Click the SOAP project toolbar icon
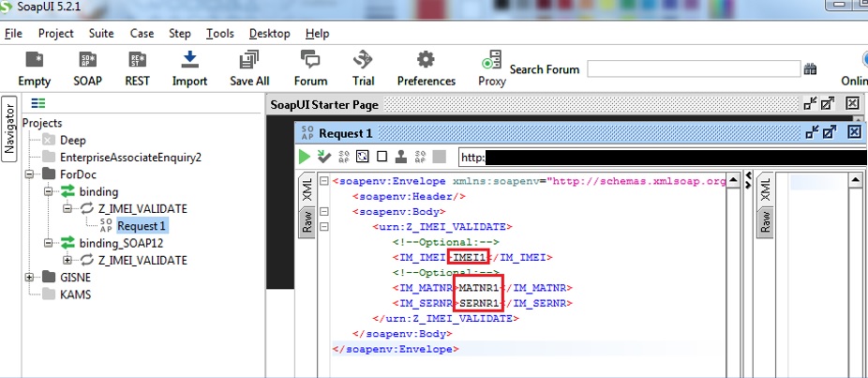This screenshot has width=868, height=378. [87, 61]
